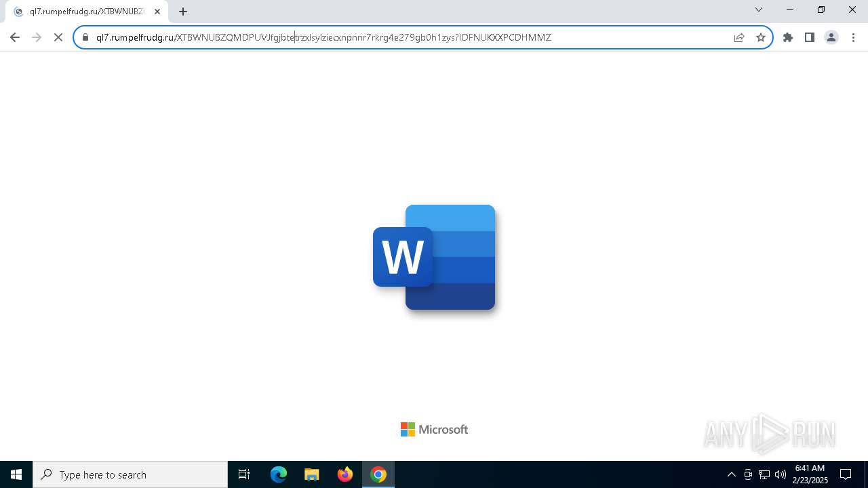Open the Windows Start menu
This screenshot has height=488, width=868.
point(16,474)
